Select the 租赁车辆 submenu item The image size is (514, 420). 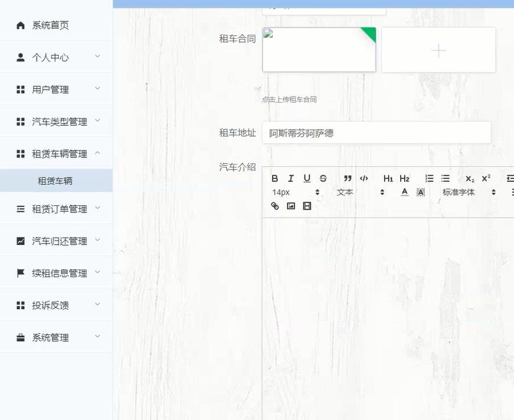[x=56, y=181]
